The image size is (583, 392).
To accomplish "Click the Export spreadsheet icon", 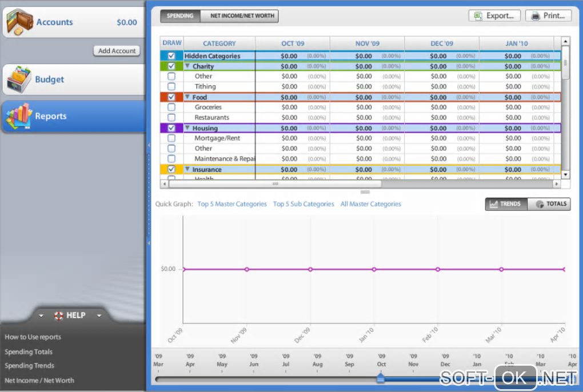I will tap(478, 16).
